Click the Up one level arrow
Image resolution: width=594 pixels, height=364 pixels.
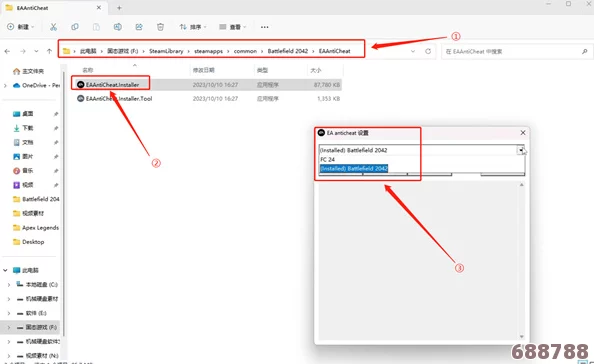(49, 51)
